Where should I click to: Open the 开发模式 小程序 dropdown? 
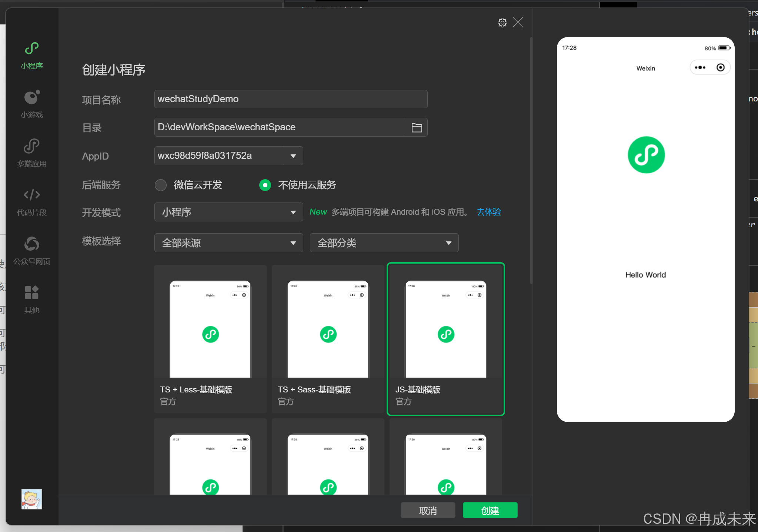[x=228, y=212]
